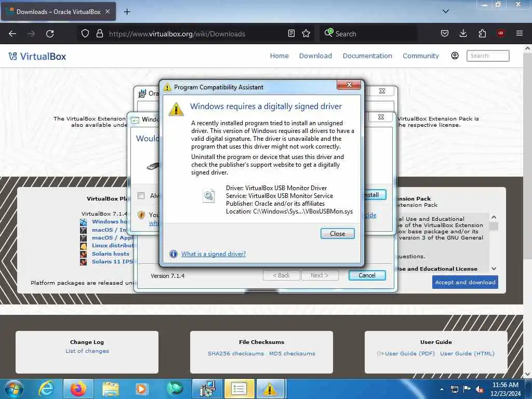Open Windows Explorer folder from taskbar
The image size is (532, 399).
click(x=110, y=389)
